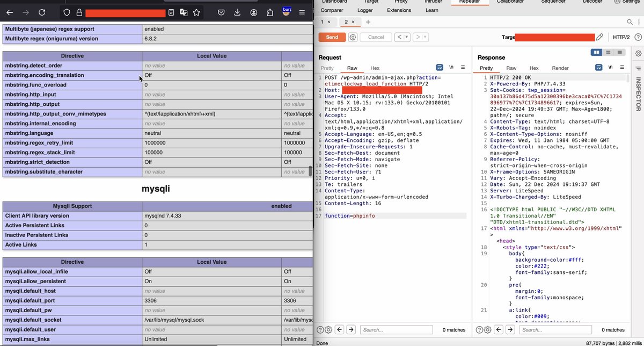Viewport: 644px width, 346px height.
Task: Toggle Firefox reader view icon
Action: tap(171, 12)
